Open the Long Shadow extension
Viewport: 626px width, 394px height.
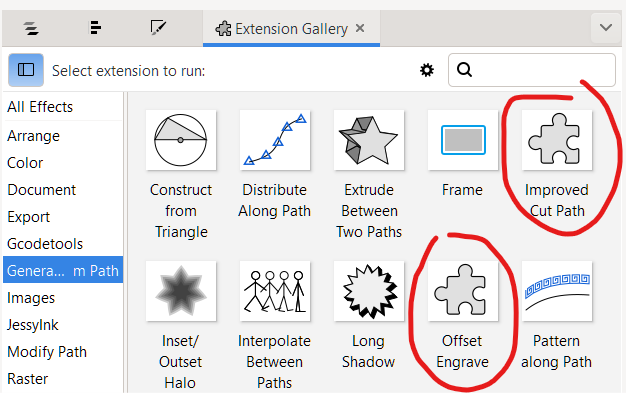pyautogui.click(x=369, y=291)
